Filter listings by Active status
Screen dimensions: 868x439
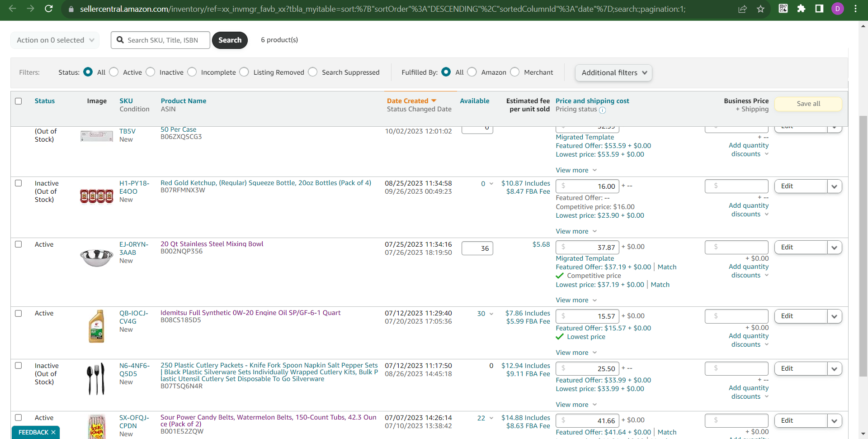[x=114, y=72]
